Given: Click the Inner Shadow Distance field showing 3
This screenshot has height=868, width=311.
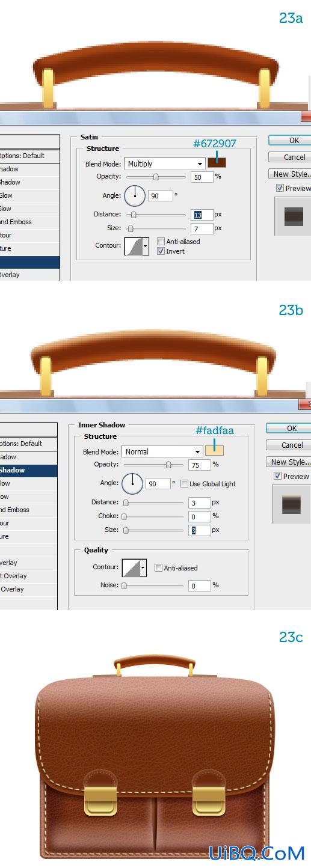Looking at the screenshot, I should [x=200, y=503].
